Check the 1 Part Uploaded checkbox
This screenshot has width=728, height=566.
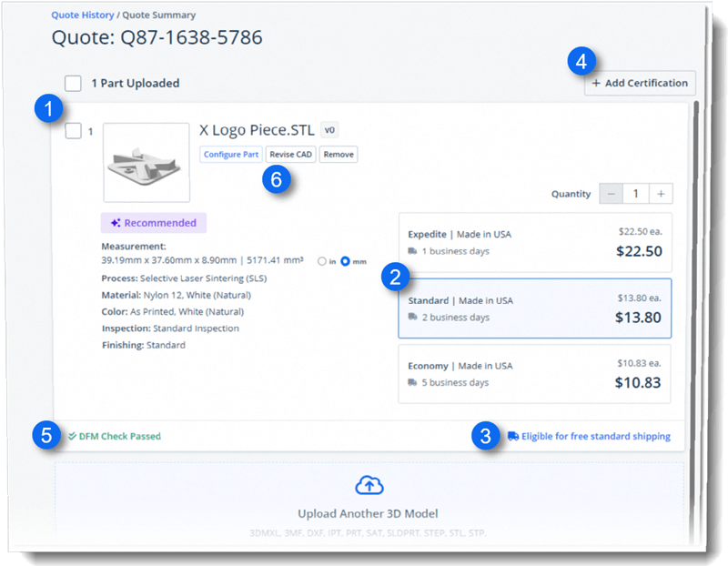tap(71, 83)
